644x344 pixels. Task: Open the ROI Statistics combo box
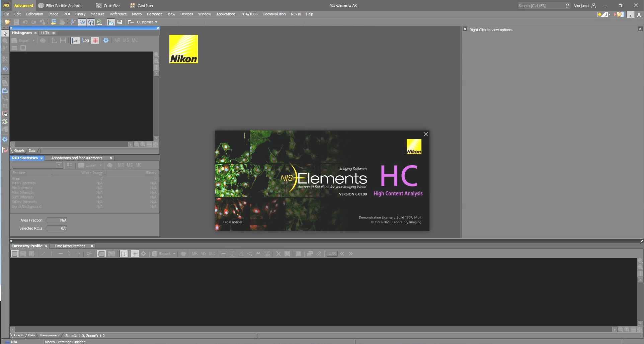click(37, 165)
